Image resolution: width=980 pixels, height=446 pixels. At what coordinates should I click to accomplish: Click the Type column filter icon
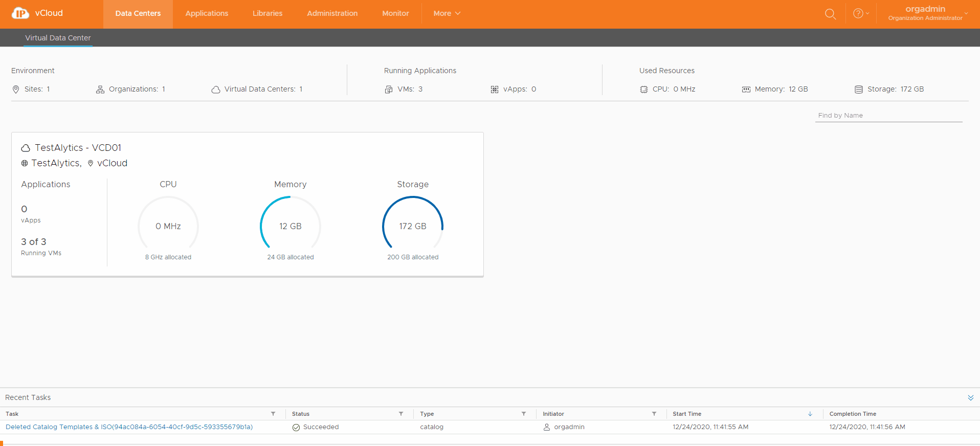click(x=524, y=414)
